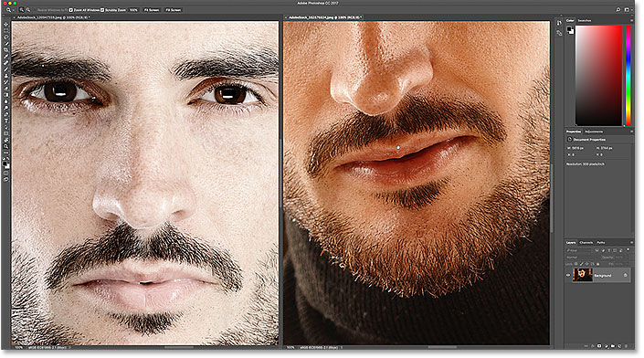Viewport: 644px width, 358px height.
Task: Click the Background layer lock icon
Action: pos(625,275)
